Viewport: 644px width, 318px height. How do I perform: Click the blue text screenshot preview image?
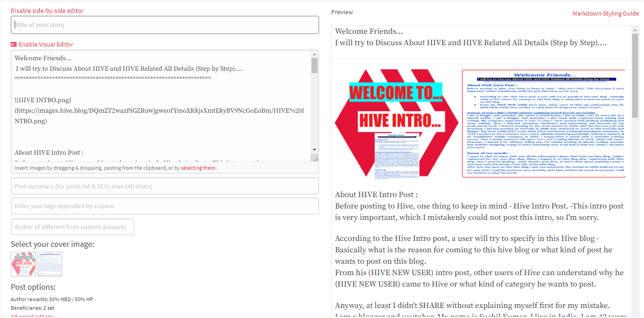tap(544, 123)
